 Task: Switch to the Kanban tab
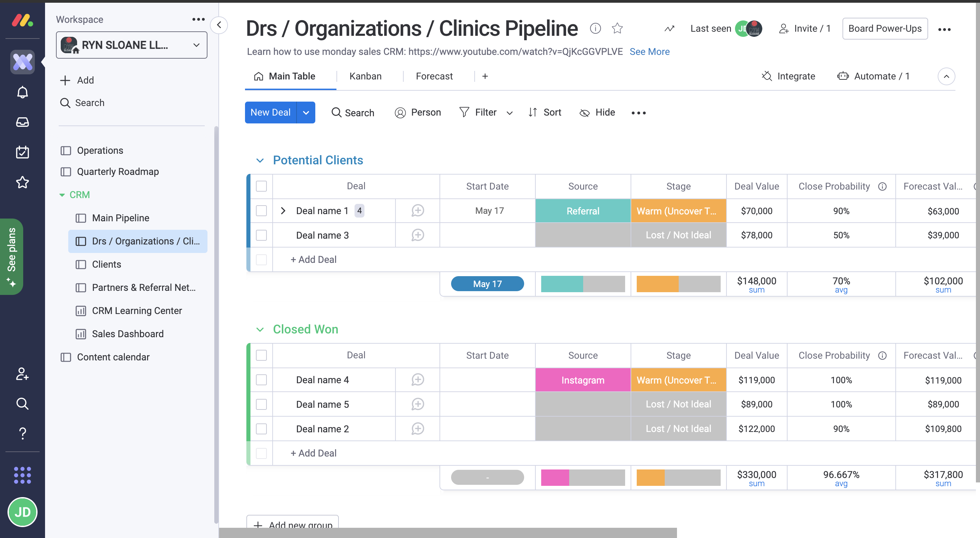point(365,76)
